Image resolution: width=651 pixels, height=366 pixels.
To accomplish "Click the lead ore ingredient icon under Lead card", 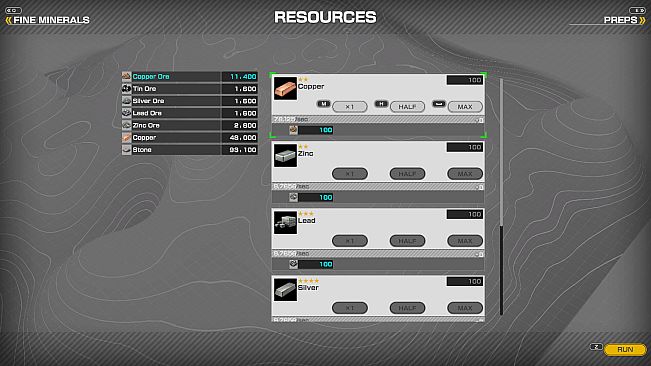I will pos(294,264).
